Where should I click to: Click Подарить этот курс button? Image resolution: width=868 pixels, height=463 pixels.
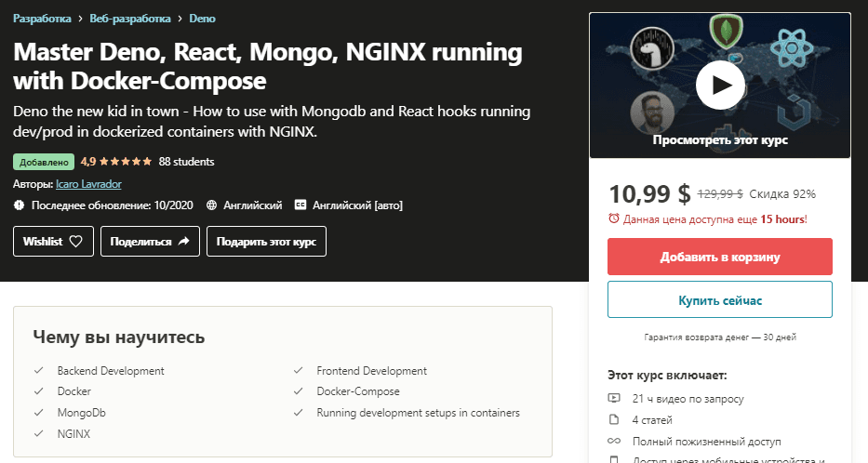pos(266,241)
